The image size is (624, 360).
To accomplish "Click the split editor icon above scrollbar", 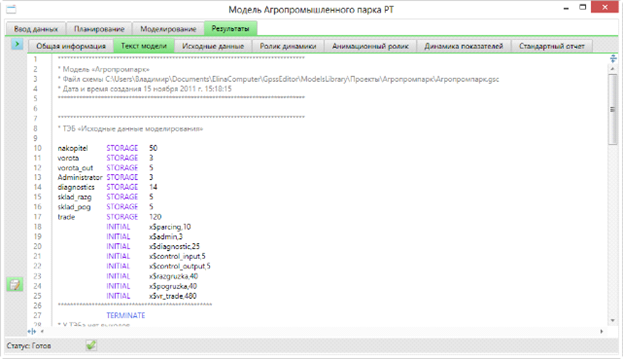I will (x=613, y=59).
